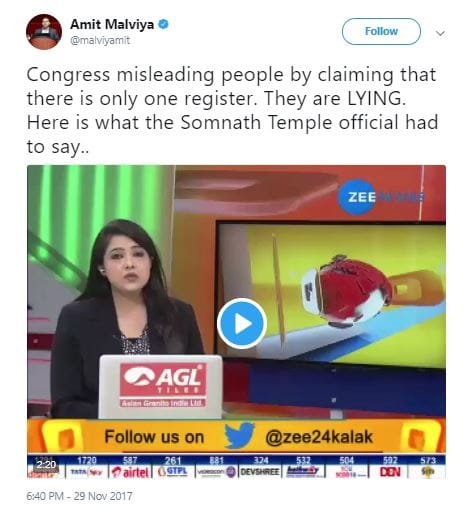Click the AGL Tiles logo on laptop
Viewport: 471px width, 510px height.
click(163, 385)
